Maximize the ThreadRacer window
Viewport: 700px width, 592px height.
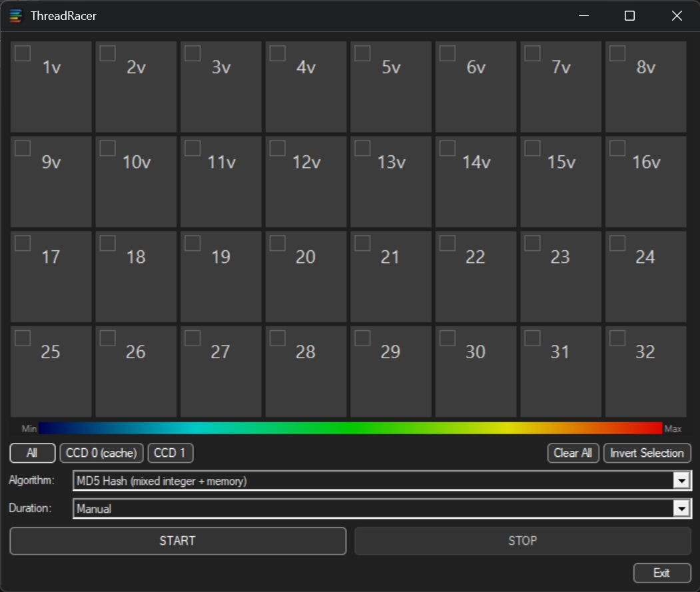pos(629,16)
